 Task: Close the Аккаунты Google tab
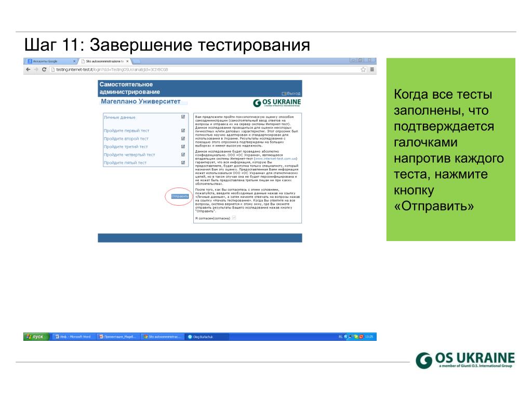click(74, 61)
